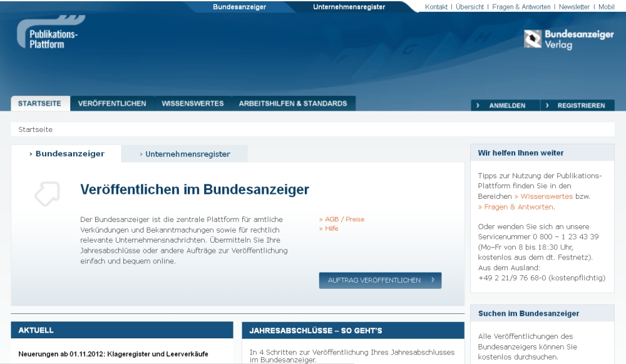
Task: Open the Newsletter link
Action: pos(574,7)
